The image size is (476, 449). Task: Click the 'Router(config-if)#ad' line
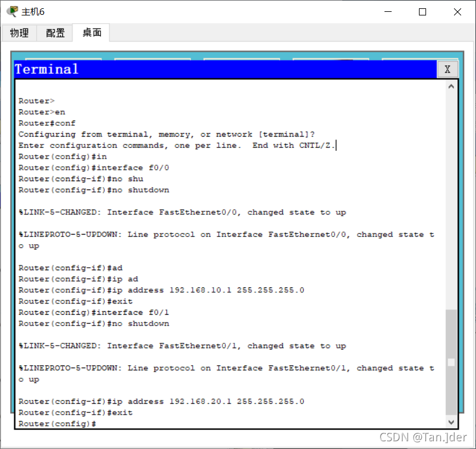pyautogui.click(x=71, y=268)
